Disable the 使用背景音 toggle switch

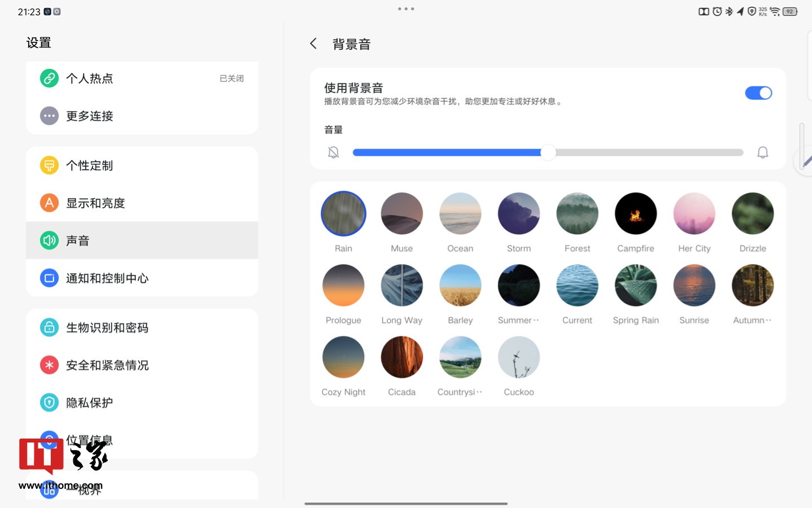(x=758, y=93)
